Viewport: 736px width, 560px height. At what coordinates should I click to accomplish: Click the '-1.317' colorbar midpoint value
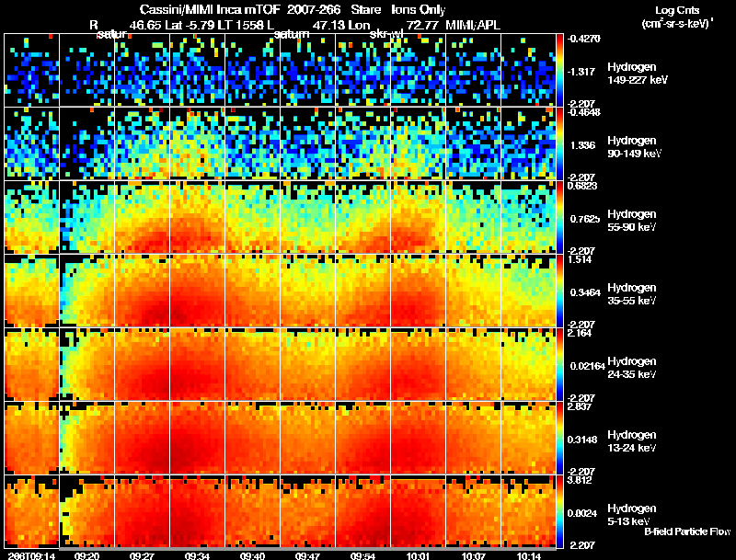(x=582, y=72)
